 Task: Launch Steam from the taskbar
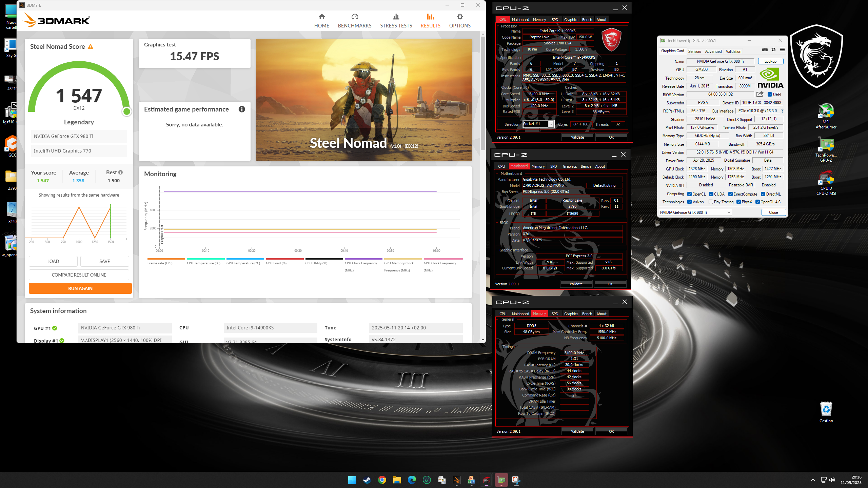[367, 480]
